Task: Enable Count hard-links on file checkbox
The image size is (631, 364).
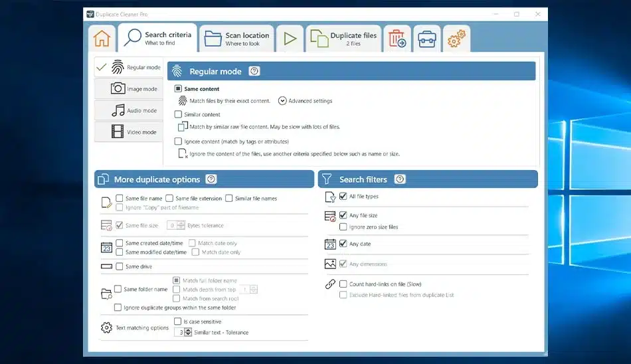Action: [343, 284]
